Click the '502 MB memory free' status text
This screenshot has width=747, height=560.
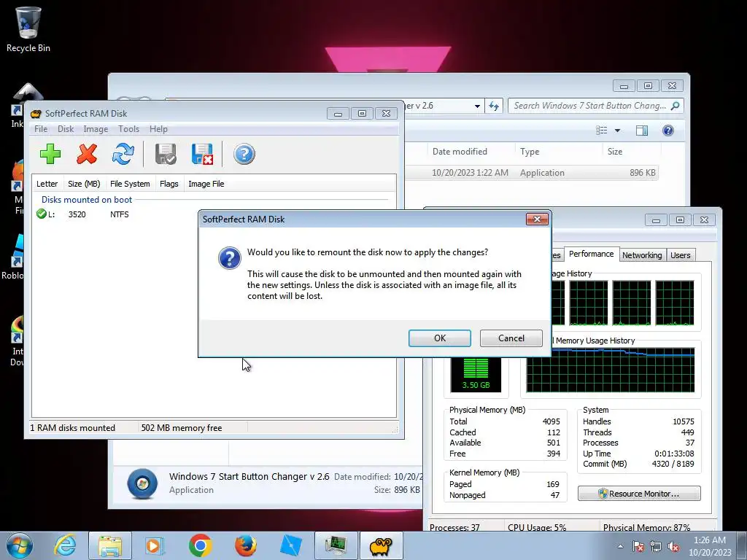[x=182, y=427]
